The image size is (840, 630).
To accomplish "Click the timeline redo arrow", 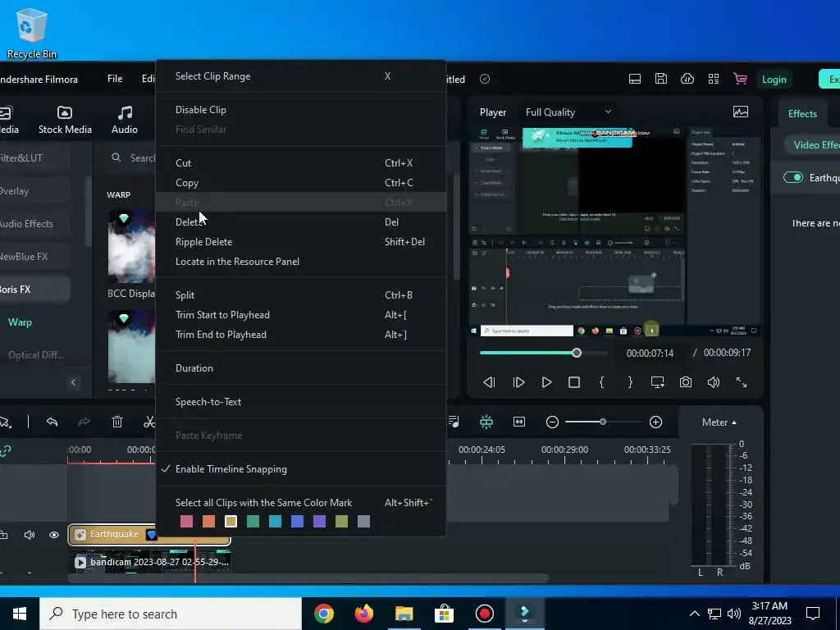I will point(84,422).
